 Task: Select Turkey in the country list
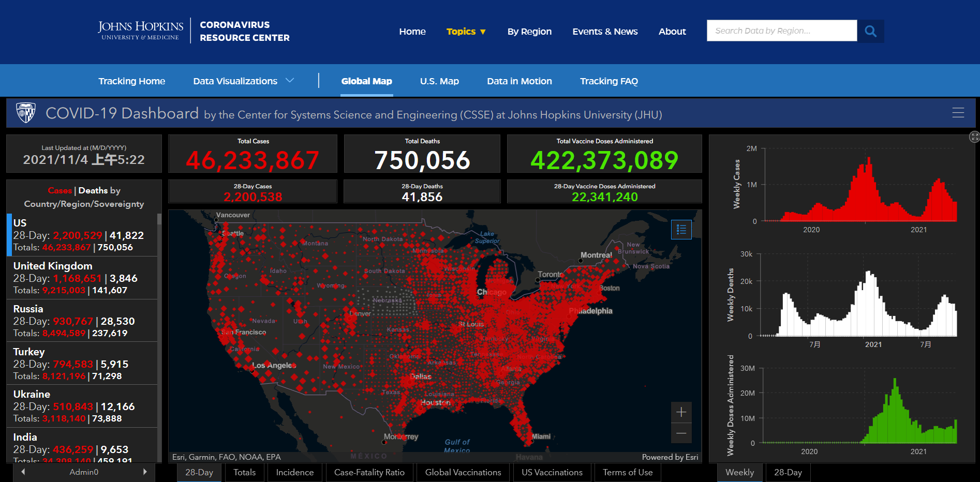[82, 364]
